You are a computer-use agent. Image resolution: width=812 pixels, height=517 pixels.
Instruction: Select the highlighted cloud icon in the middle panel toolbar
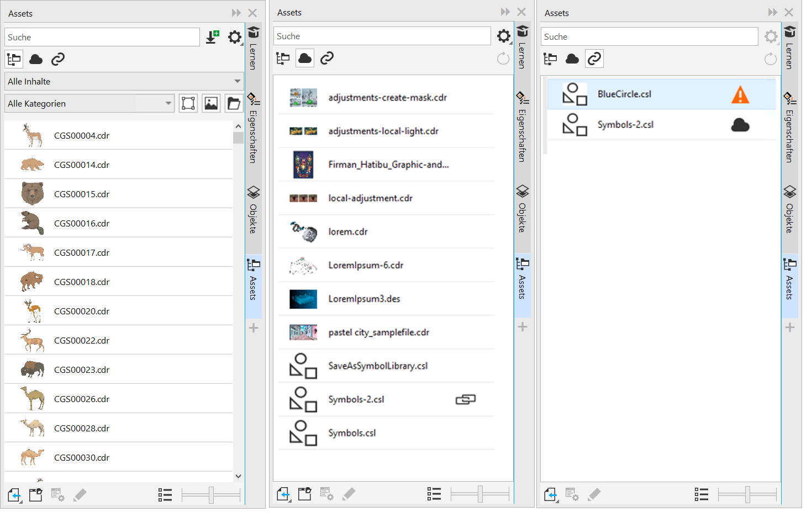[305, 58]
